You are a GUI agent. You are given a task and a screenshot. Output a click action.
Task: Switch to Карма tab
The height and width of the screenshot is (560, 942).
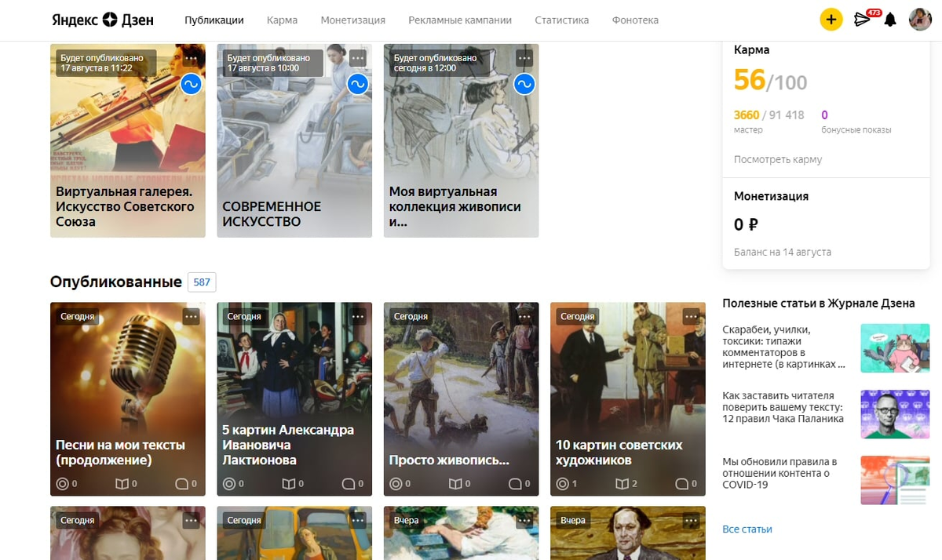click(282, 20)
